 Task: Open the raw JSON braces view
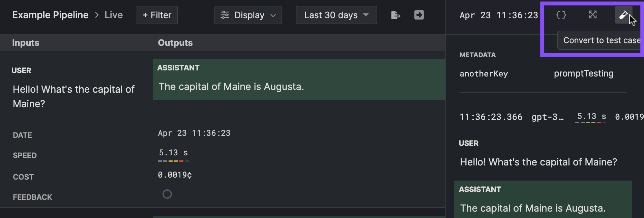click(561, 15)
